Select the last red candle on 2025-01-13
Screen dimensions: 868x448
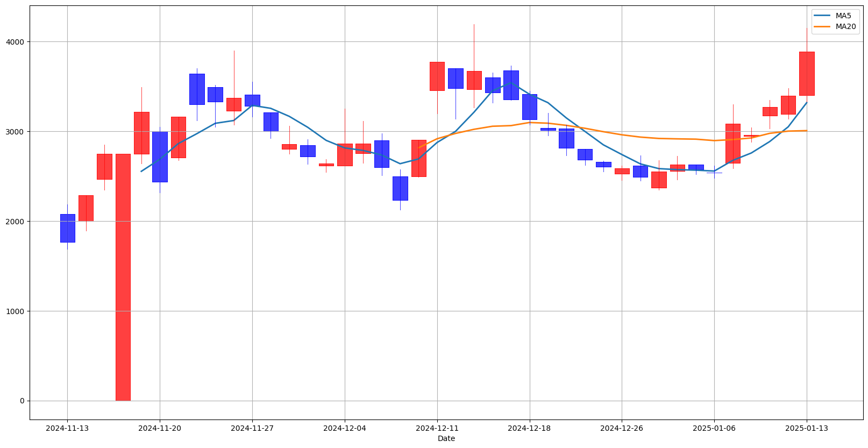tap(807, 73)
